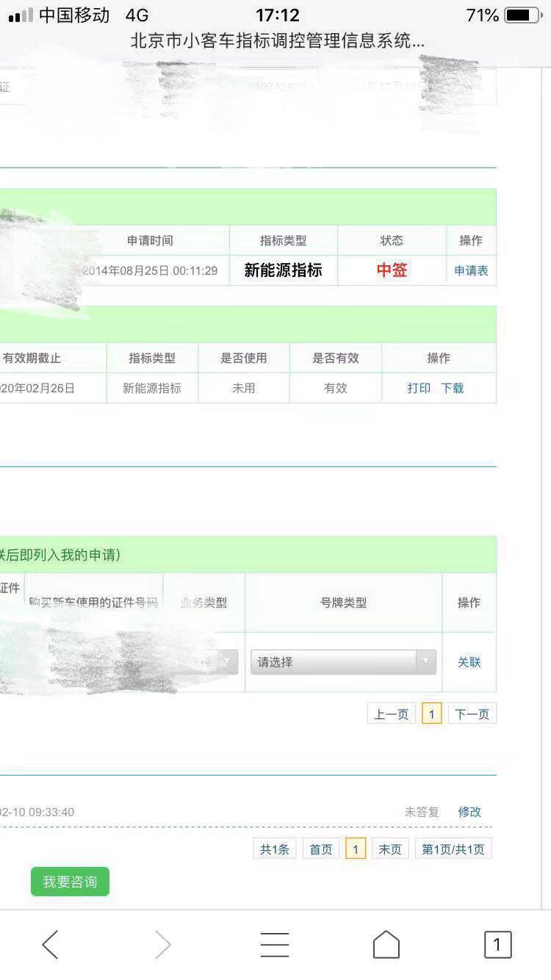Open the 请选择 号牌类型 dropdown
This screenshot has width=551, height=980.
(343, 662)
